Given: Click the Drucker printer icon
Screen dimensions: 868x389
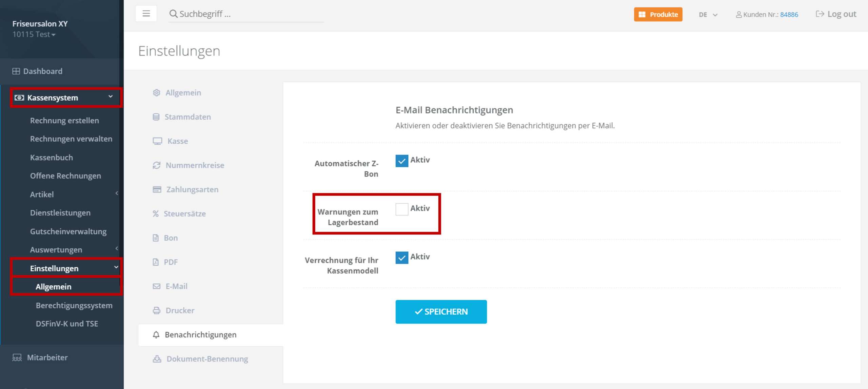Looking at the screenshot, I should (156, 310).
